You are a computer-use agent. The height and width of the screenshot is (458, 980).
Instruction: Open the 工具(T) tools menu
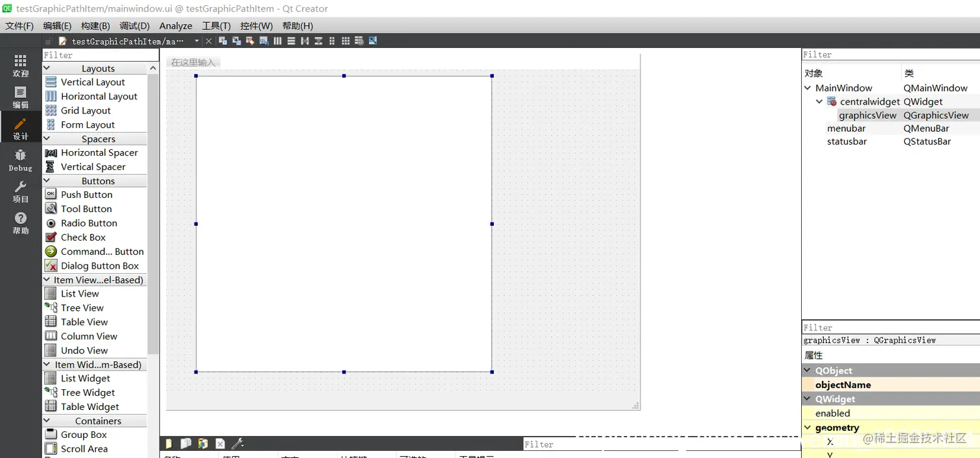click(216, 26)
